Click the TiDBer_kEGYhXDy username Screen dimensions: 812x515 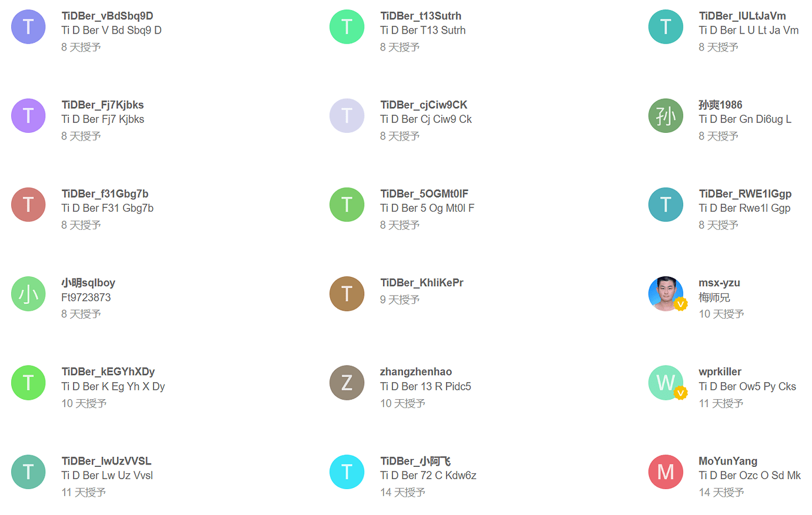tap(108, 372)
